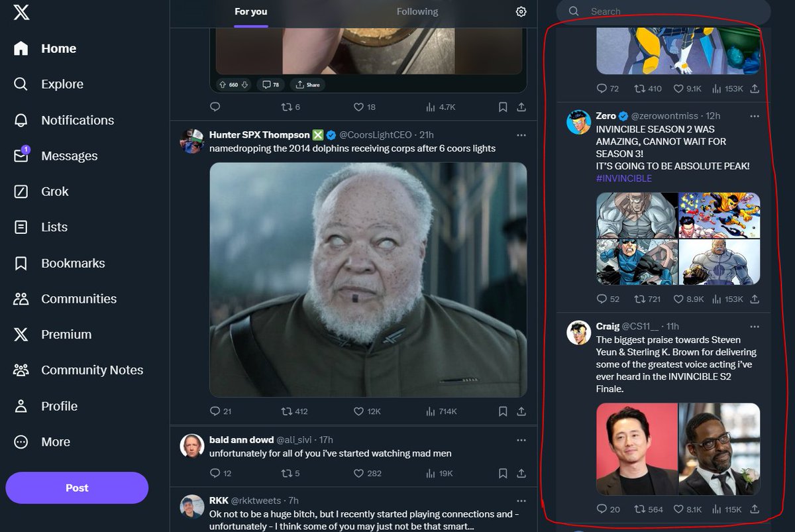Screen dimensions: 795x532
Task: Repost the tweet showing 410 reposts
Action: click(648, 88)
